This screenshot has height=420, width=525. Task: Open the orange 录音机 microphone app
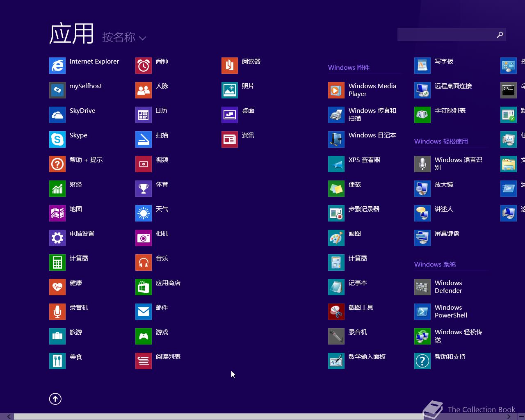click(x=57, y=312)
